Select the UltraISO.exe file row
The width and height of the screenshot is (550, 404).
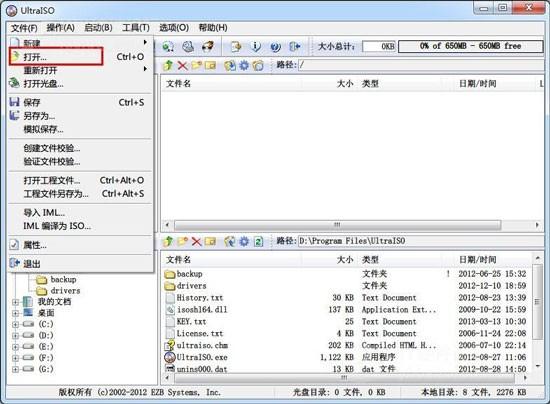point(346,357)
